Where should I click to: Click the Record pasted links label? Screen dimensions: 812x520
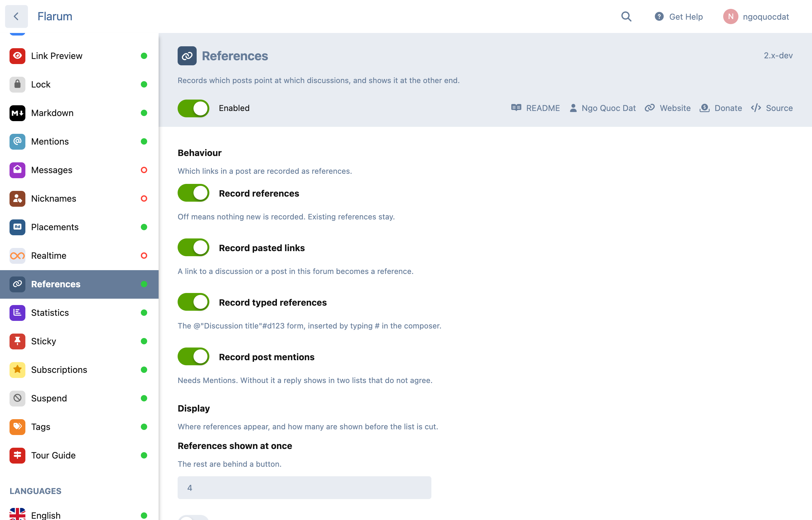pos(262,248)
